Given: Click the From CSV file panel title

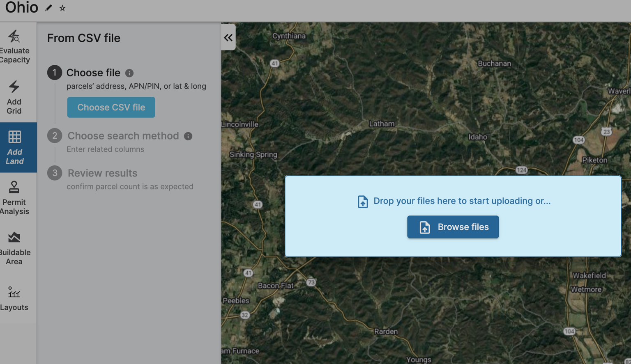Looking at the screenshot, I should tap(84, 38).
